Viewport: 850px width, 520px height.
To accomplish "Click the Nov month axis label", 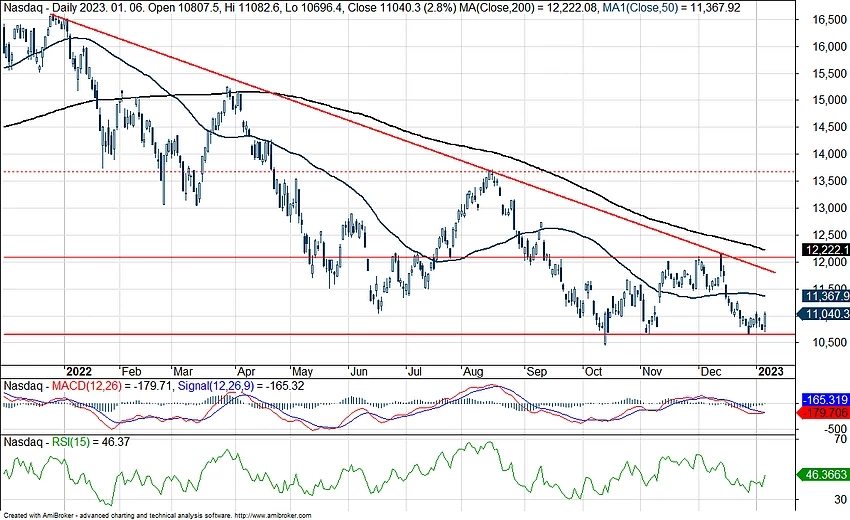I will (652, 372).
